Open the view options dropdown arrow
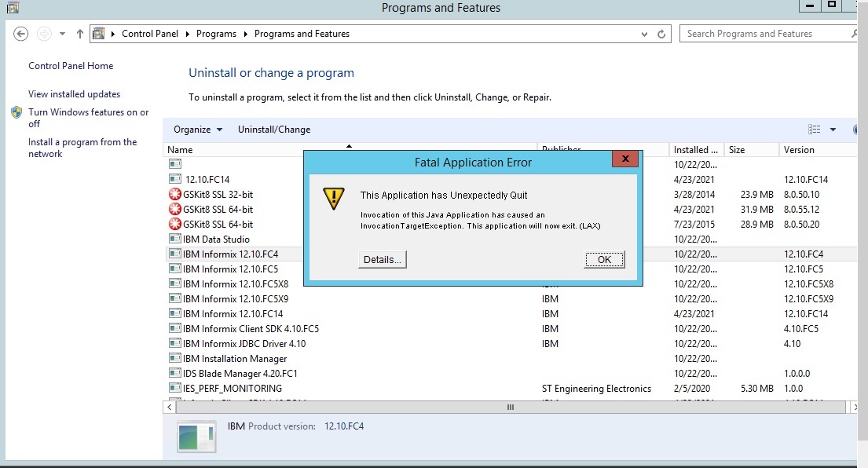868x468 pixels. 833,130
